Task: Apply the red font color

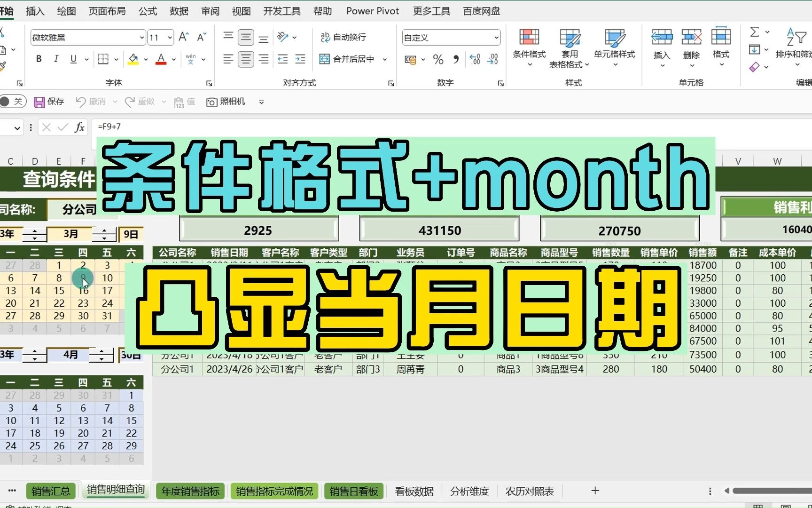Action: click(x=161, y=59)
